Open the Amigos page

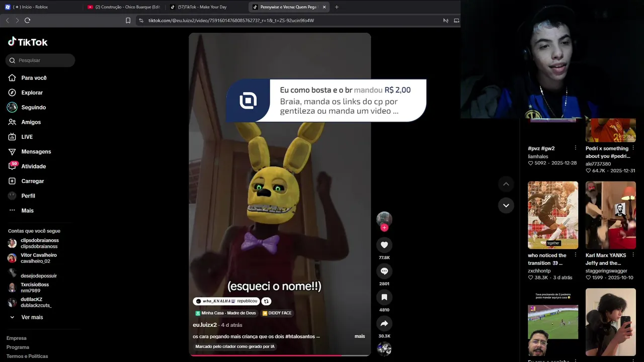(31, 122)
